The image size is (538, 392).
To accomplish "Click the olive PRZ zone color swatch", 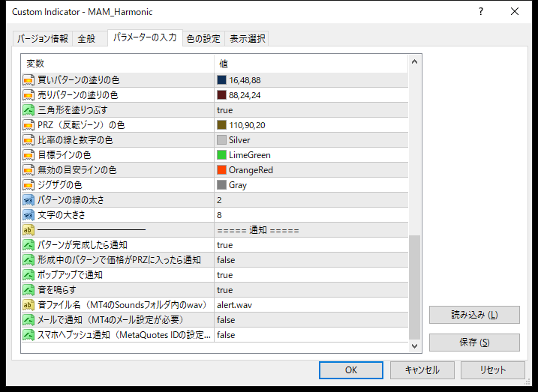I will tap(221, 125).
